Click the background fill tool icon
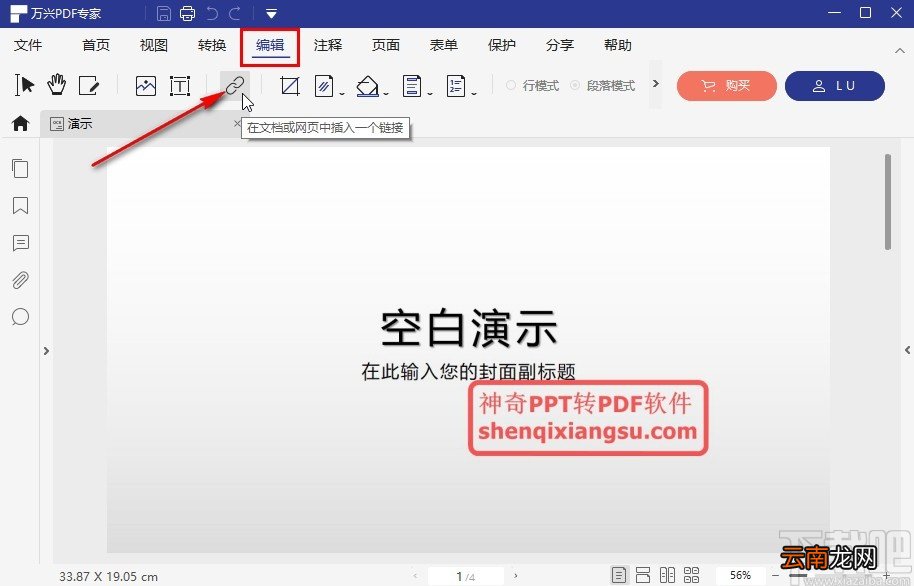914x586 pixels. tap(368, 86)
